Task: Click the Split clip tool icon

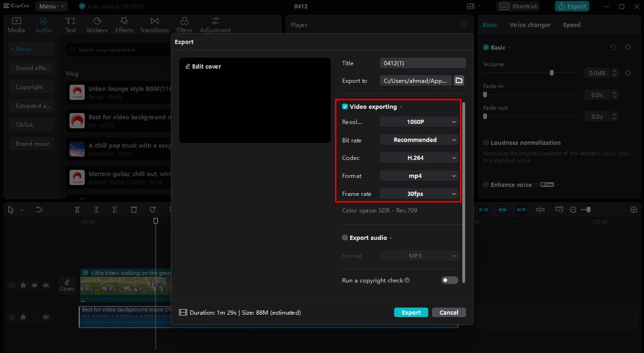Action: pyautogui.click(x=77, y=209)
